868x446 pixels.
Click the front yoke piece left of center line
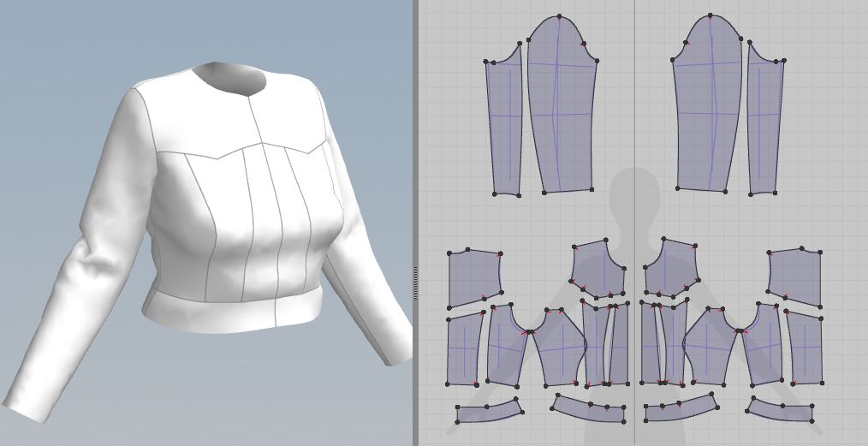coord(597,269)
